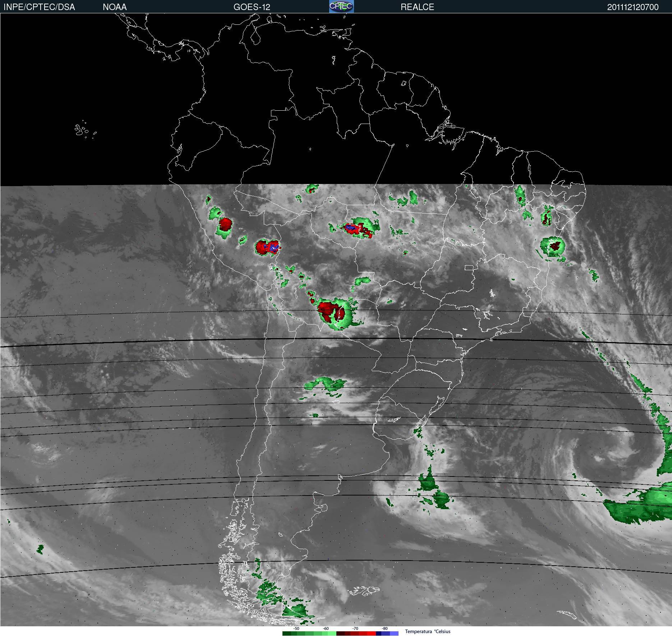Viewport: 672px width, 636px height.
Task: Click the GOES-12 satellite label
Action: [252, 7]
